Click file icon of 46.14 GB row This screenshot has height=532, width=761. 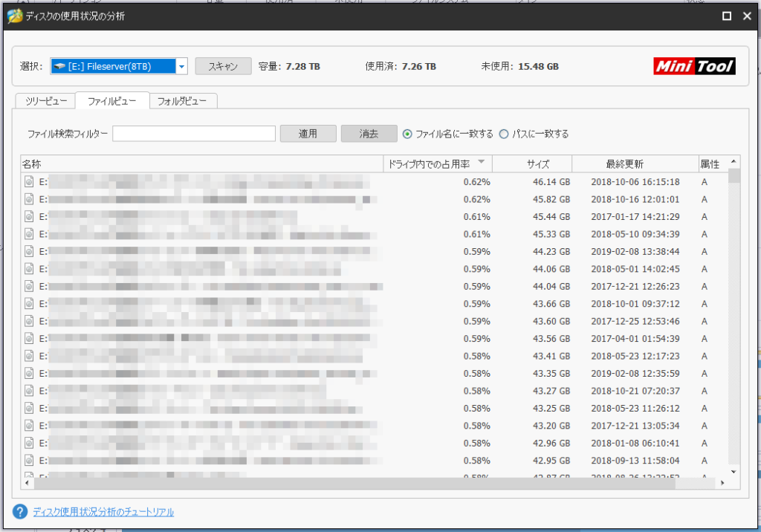point(29,182)
